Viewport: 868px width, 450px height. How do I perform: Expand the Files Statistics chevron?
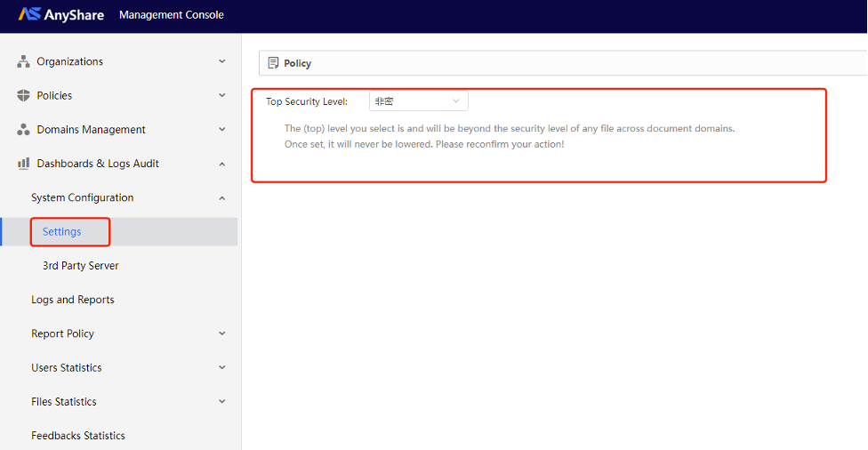pyautogui.click(x=222, y=401)
